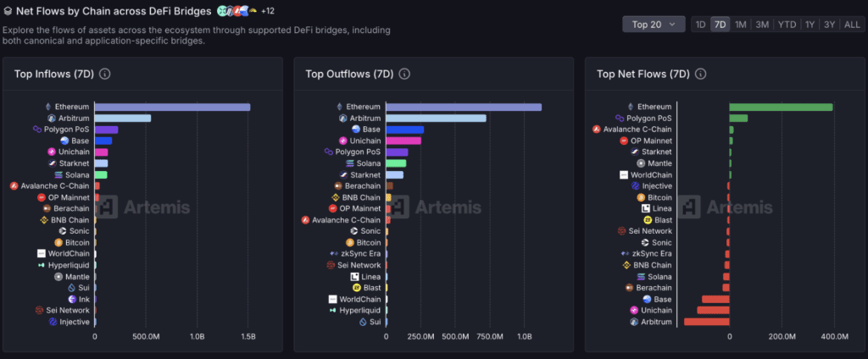Click Arbitrum bar in Top Inflows chart
Image resolution: width=868 pixels, height=359 pixels.
(123, 119)
